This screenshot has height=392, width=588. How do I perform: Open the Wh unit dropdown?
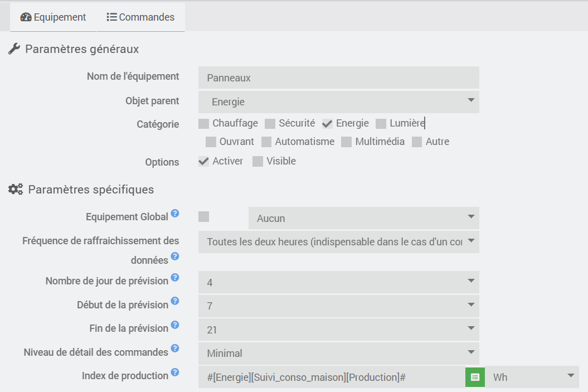coord(532,377)
